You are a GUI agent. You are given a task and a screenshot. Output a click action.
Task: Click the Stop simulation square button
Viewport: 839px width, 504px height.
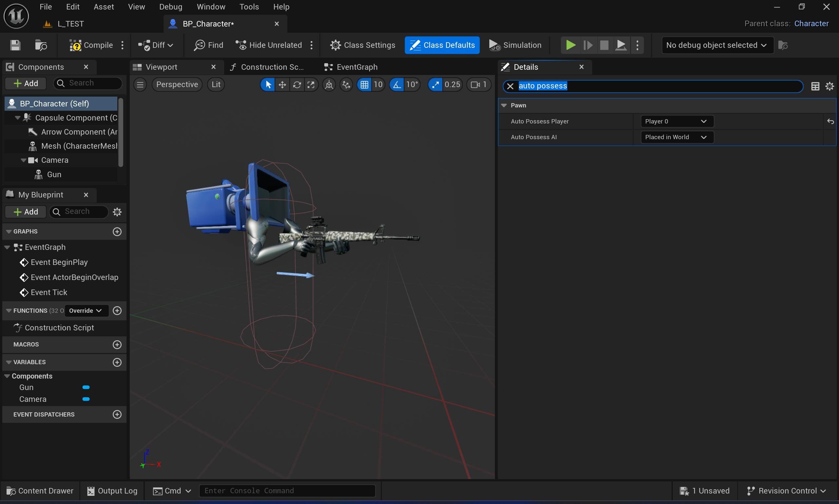pos(604,45)
